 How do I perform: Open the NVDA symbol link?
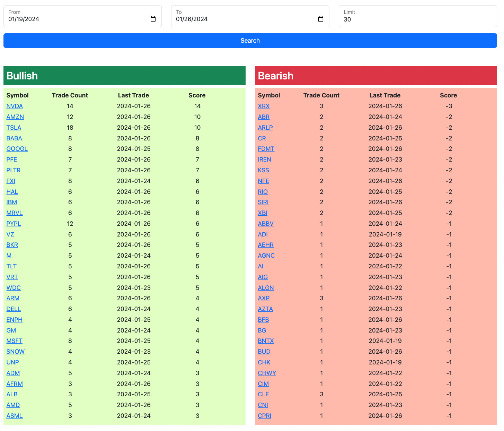click(15, 106)
